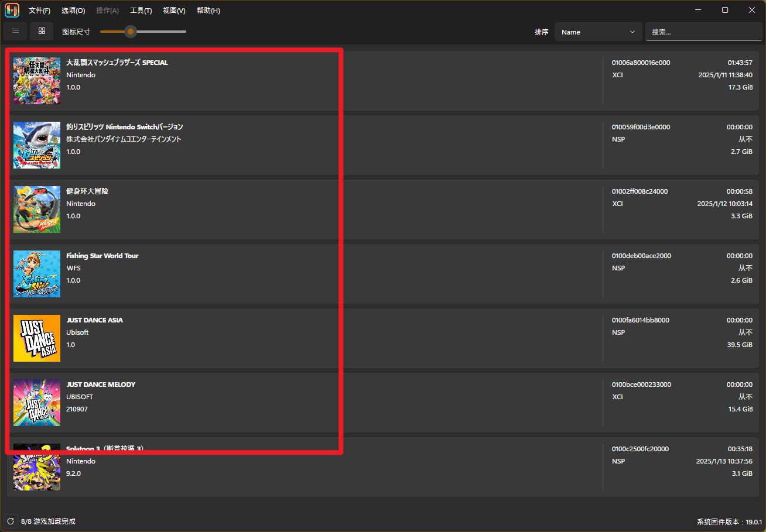Click version 210907 of JUST DANCE MELODY
Image resolution: width=766 pixels, height=532 pixels.
77,409
